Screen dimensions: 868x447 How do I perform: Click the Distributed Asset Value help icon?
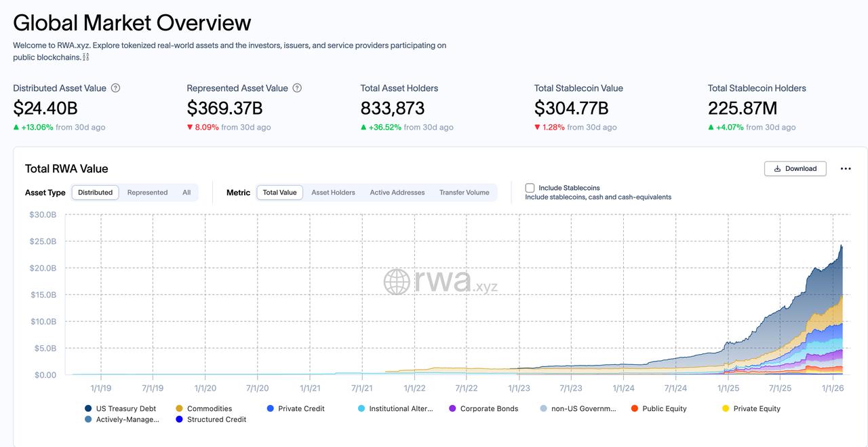[115, 88]
